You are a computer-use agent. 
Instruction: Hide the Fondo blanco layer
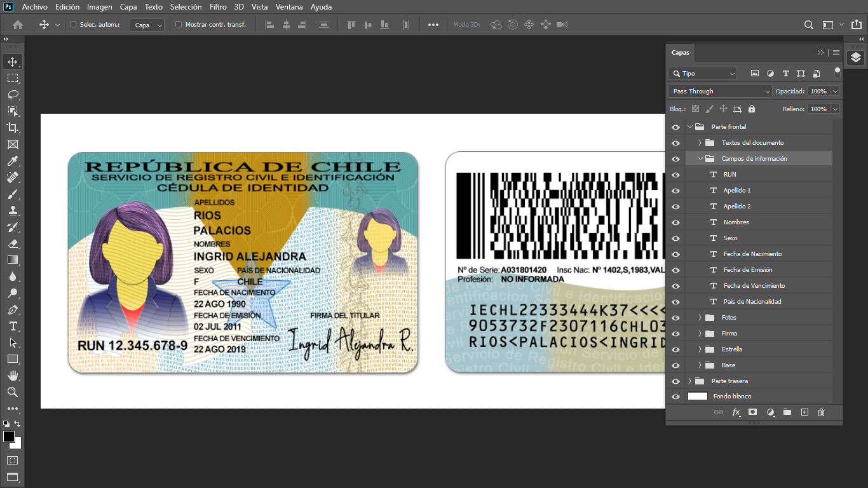click(x=675, y=396)
